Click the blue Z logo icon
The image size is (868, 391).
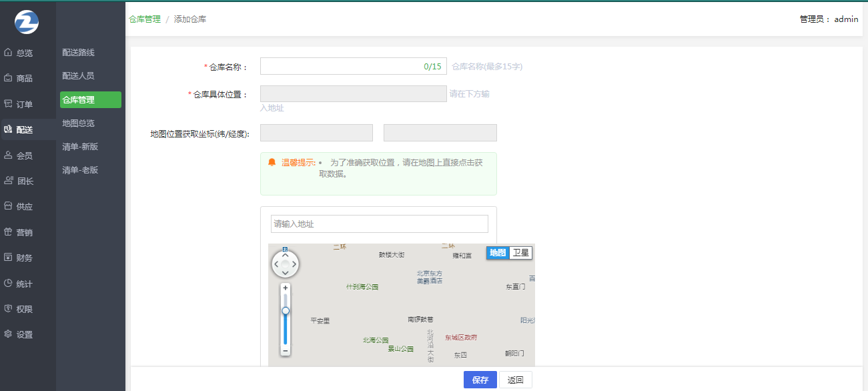[x=27, y=22]
